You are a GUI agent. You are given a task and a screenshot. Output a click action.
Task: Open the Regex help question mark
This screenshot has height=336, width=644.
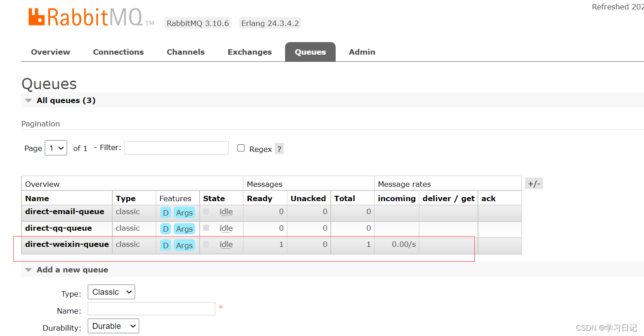[x=279, y=149]
